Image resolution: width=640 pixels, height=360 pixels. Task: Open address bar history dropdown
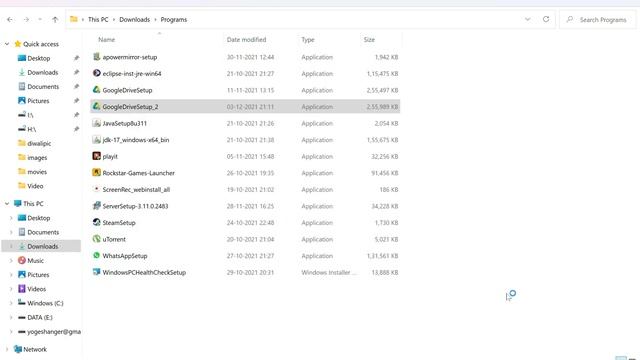[527, 19]
